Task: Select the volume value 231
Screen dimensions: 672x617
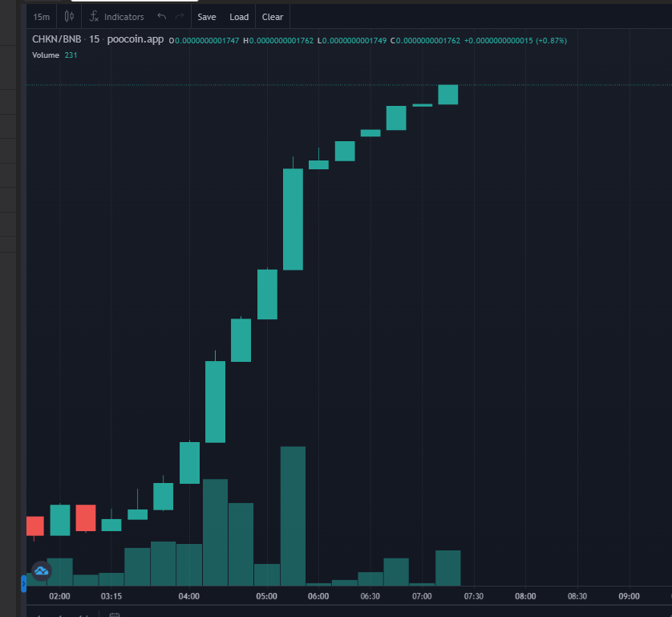Action: coord(71,55)
